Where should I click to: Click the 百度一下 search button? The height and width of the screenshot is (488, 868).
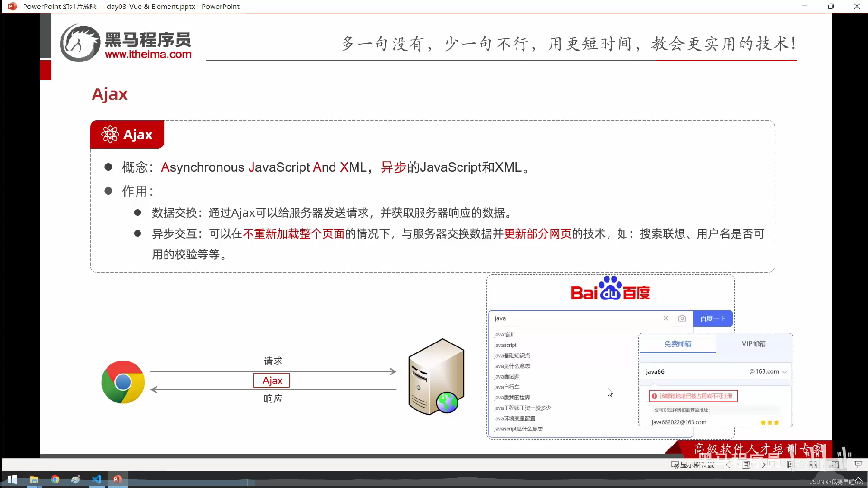click(712, 318)
